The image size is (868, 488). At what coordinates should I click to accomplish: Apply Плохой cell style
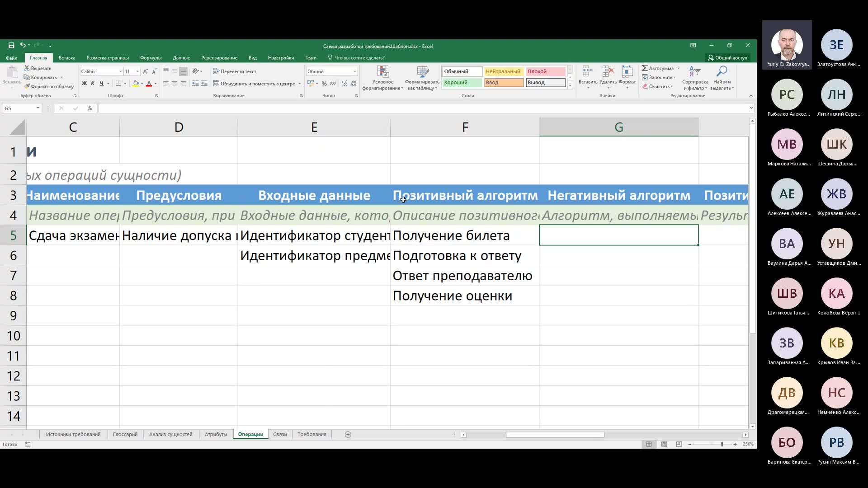[x=546, y=71]
